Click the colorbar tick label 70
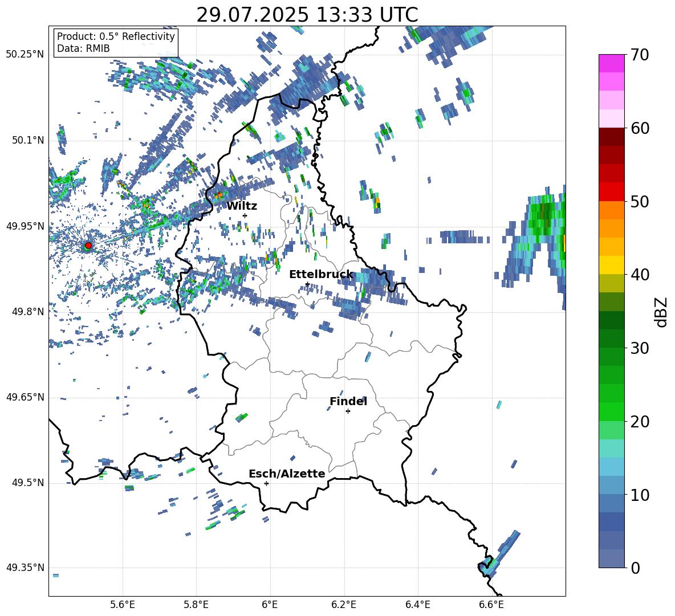Viewport: 675px width, 616px height. [x=640, y=55]
